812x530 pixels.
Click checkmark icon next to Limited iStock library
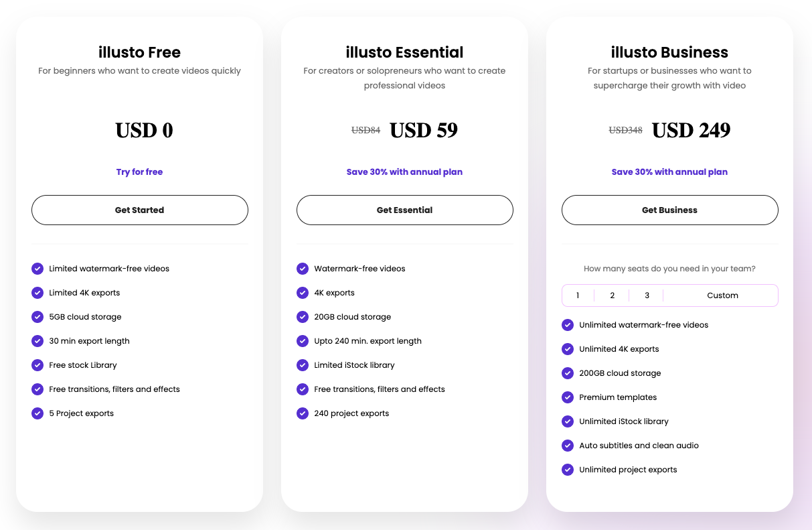(x=303, y=365)
